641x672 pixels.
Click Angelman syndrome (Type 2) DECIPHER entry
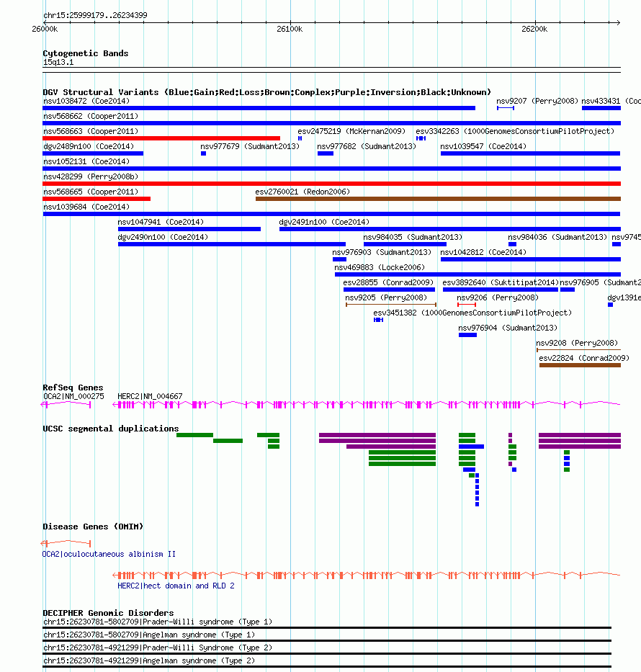(x=149, y=661)
